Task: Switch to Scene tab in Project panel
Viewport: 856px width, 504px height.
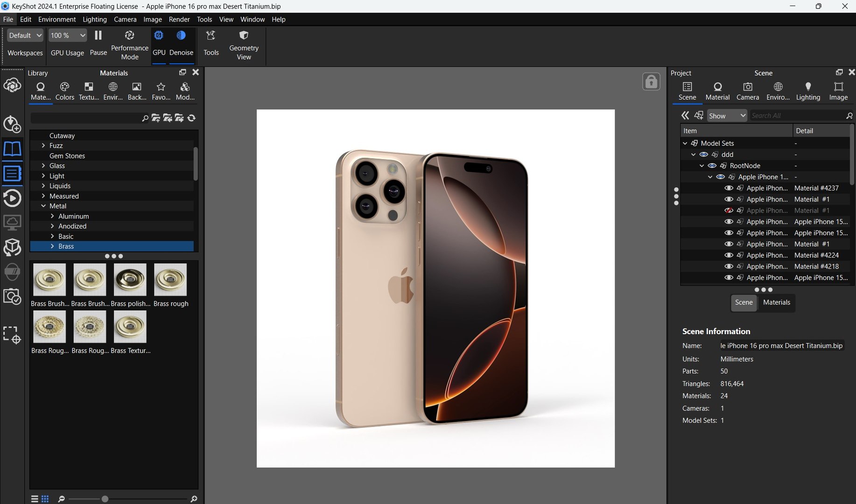Action: [x=687, y=91]
